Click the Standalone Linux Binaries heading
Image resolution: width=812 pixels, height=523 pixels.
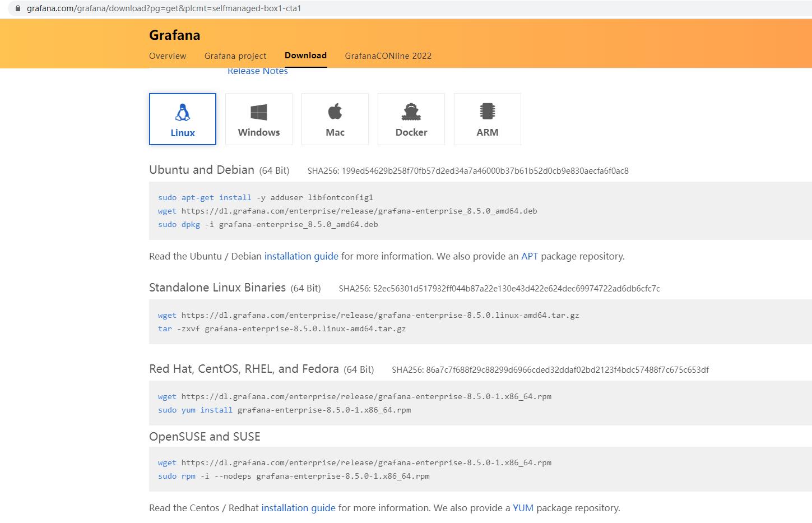[217, 288]
